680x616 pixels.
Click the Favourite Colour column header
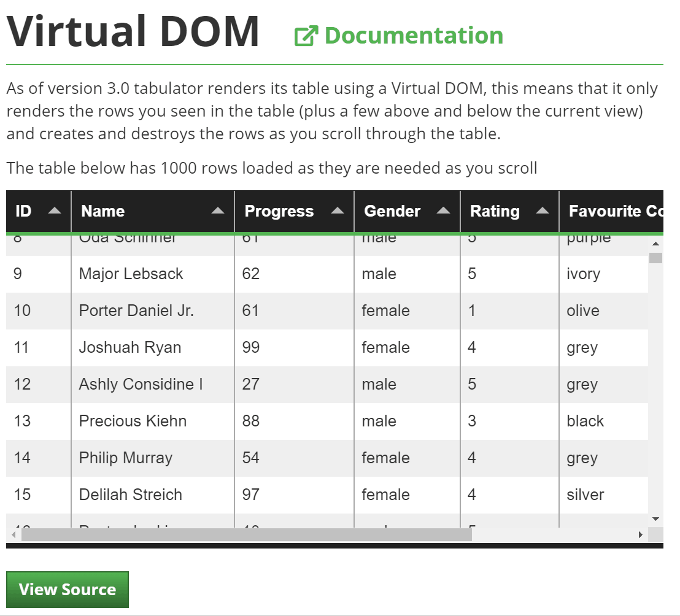(611, 211)
